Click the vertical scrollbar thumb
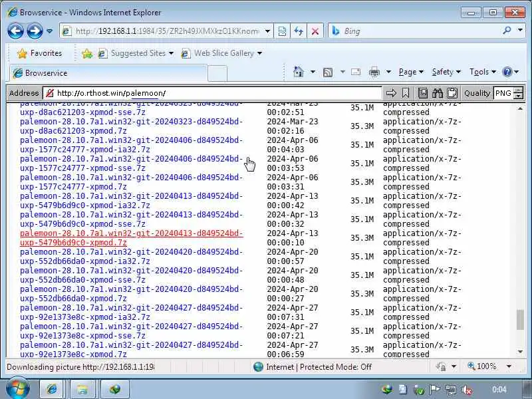 tap(520, 319)
